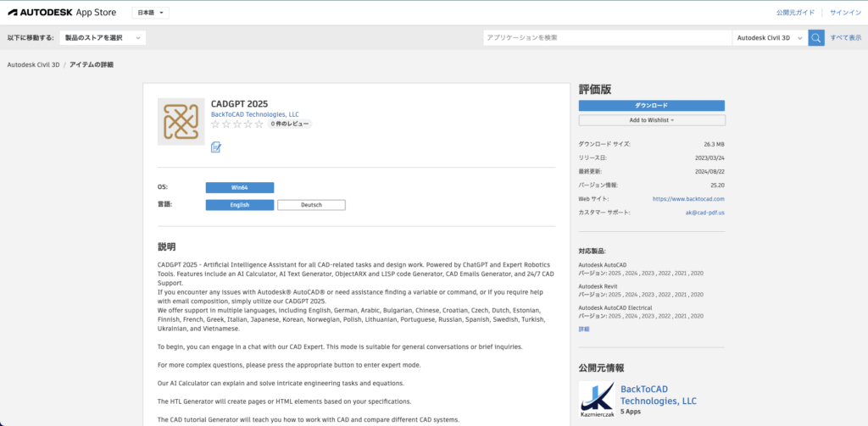Expand the 製品のストアを選択 dropdown
868x426 pixels.
(103, 38)
